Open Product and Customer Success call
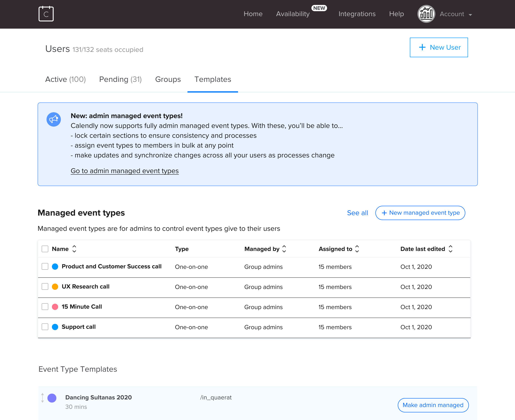 (x=112, y=266)
